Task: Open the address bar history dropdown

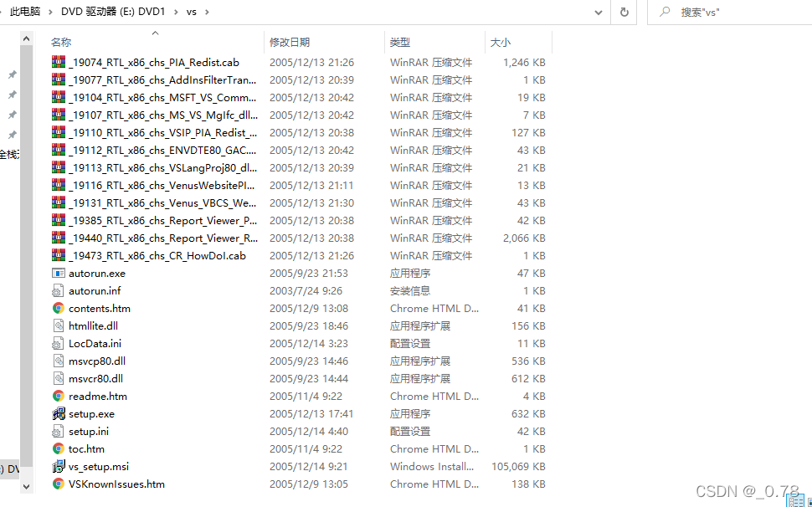Action: pos(599,12)
